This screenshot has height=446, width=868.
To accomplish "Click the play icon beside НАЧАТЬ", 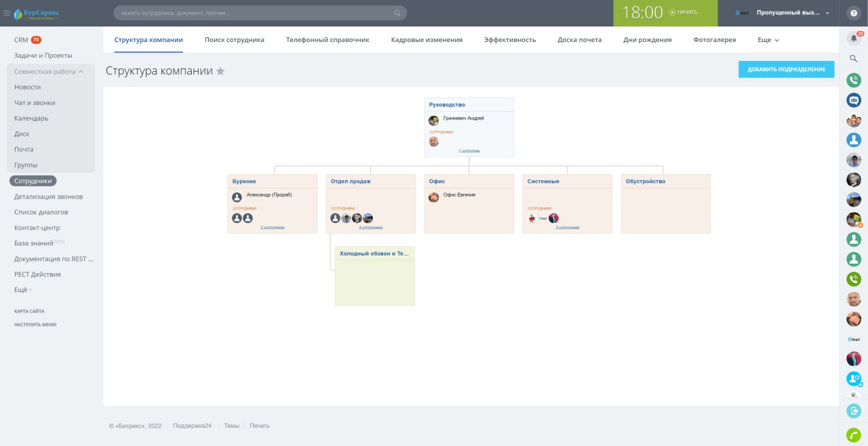I will click(672, 12).
